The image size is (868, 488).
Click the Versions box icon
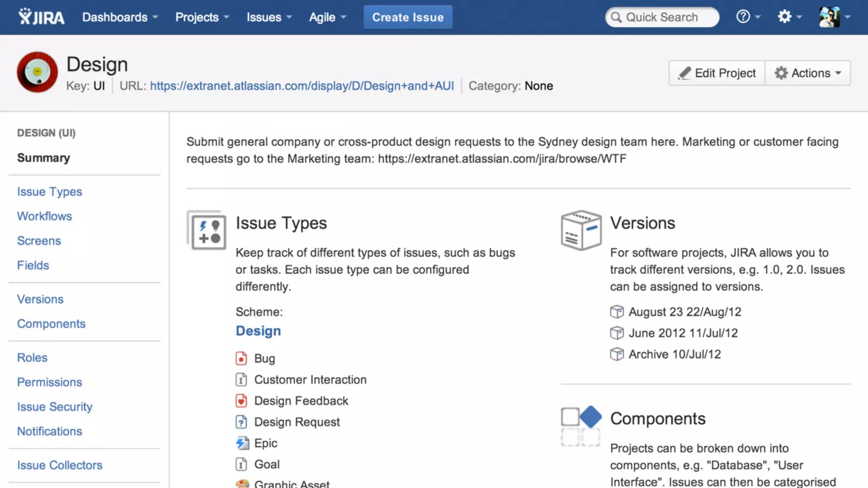pos(581,230)
